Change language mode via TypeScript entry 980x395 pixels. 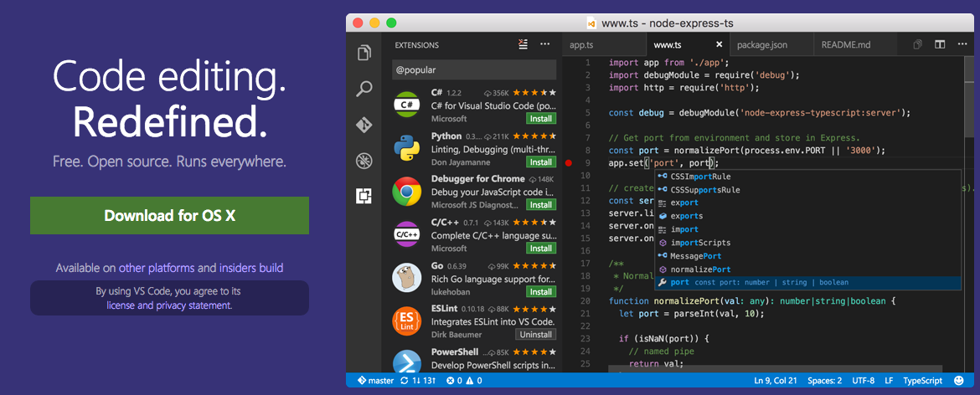(922, 380)
